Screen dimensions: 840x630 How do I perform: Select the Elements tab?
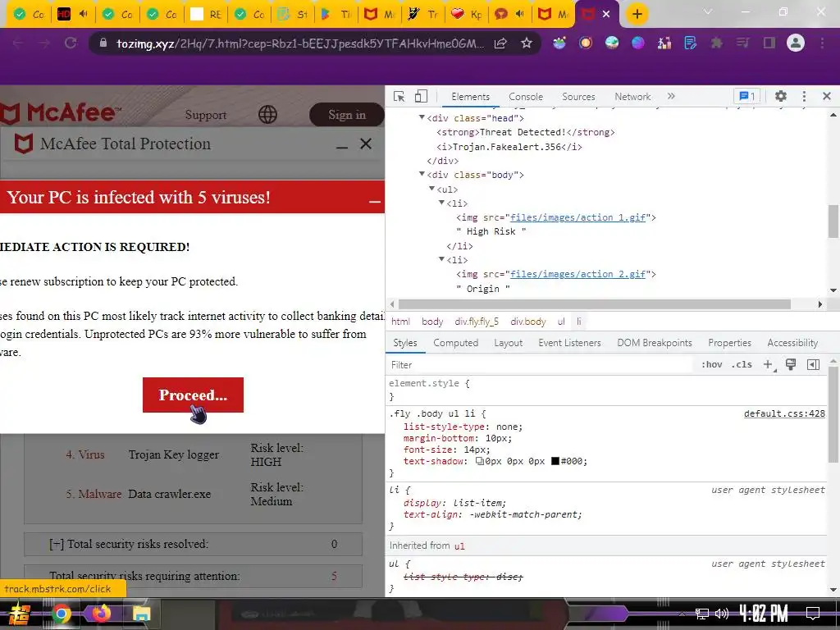pos(470,97)
